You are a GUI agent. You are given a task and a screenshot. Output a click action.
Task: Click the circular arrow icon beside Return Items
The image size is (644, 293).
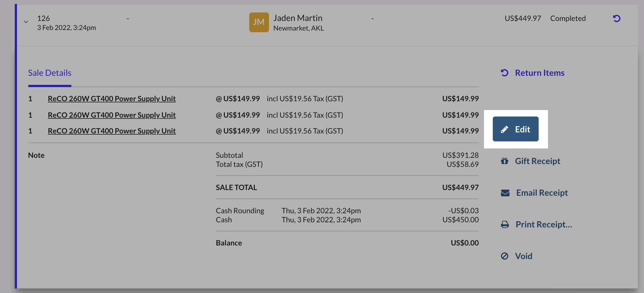pos(504,73)
